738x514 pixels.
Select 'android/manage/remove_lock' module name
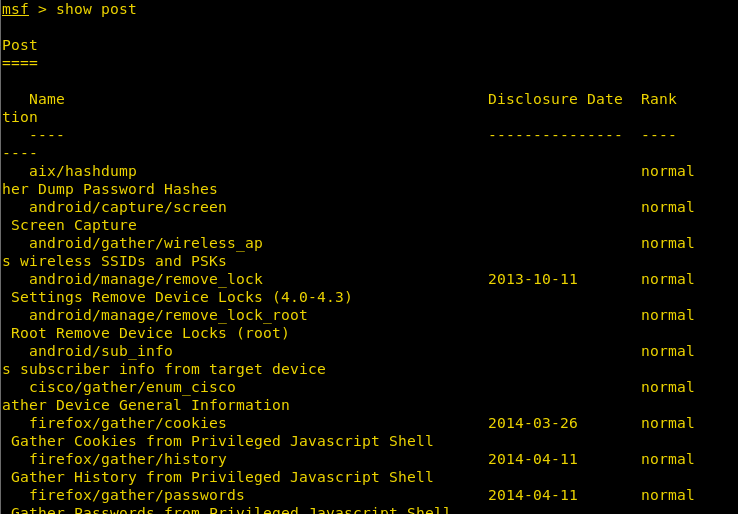pos(146,279)
